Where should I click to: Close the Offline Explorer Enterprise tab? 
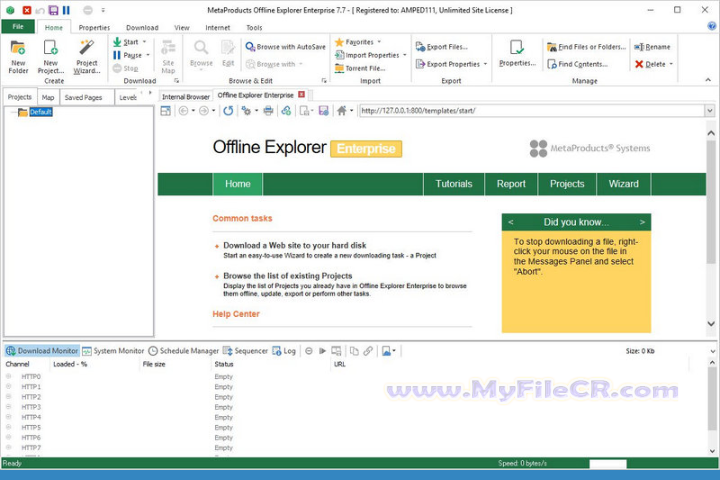pyautogui.click(x=302, y=95)
